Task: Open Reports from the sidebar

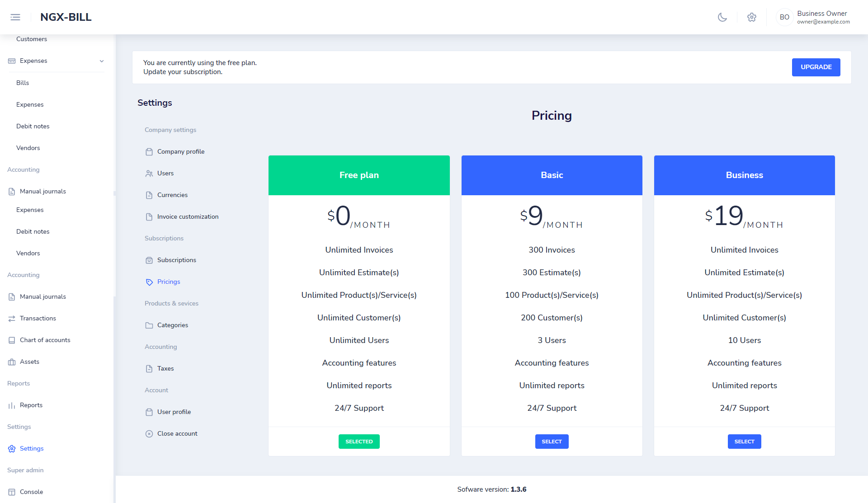Action: 32,405
